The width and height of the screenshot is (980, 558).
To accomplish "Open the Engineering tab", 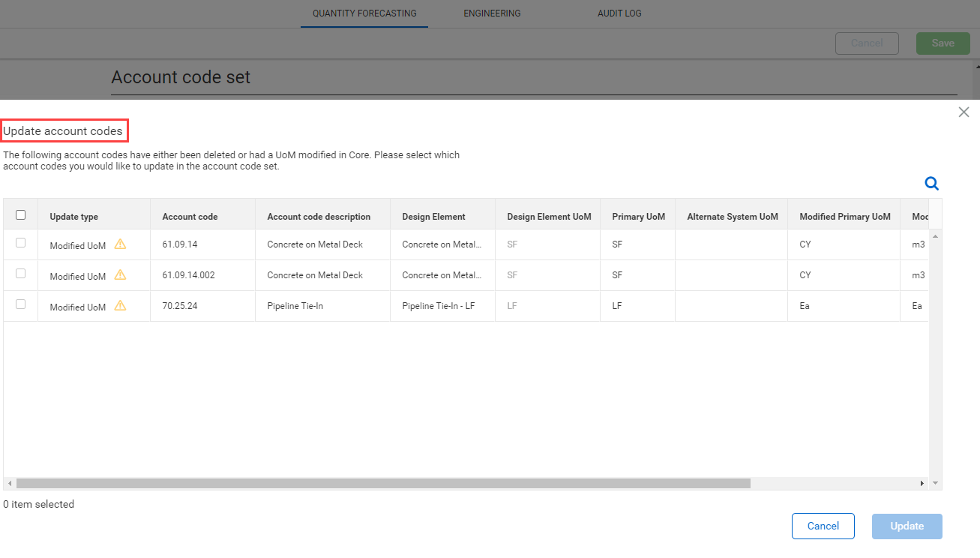I will [x=492, y=13].
